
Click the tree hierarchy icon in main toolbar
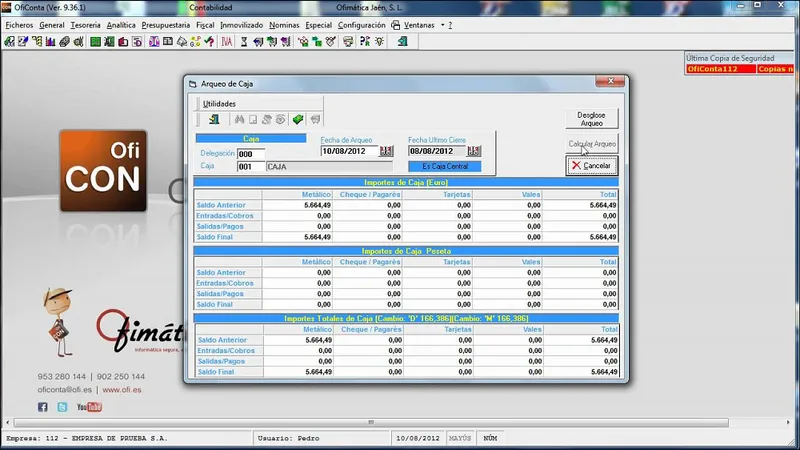coord(37,41)
